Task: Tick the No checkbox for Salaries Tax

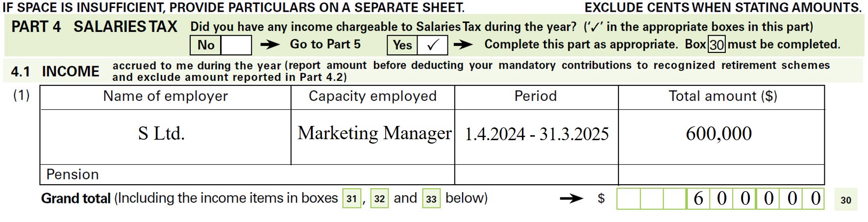Action: (x=236, y=45)
